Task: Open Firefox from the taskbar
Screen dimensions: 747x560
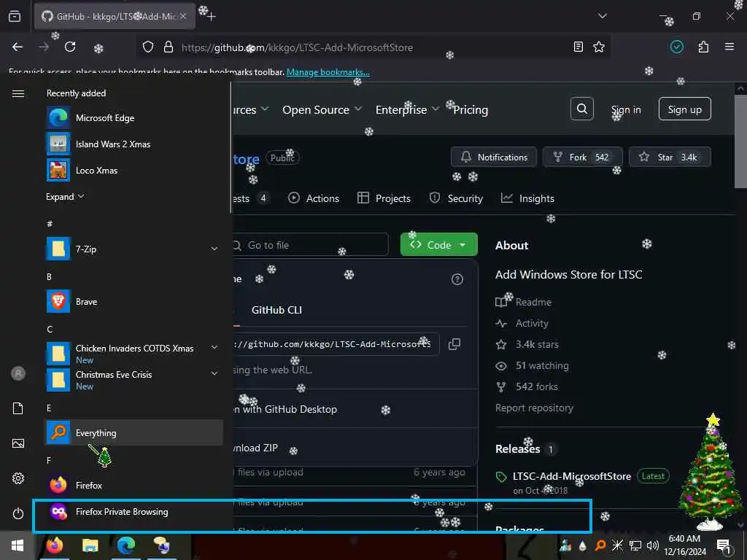Action: [x=54, y=545]
